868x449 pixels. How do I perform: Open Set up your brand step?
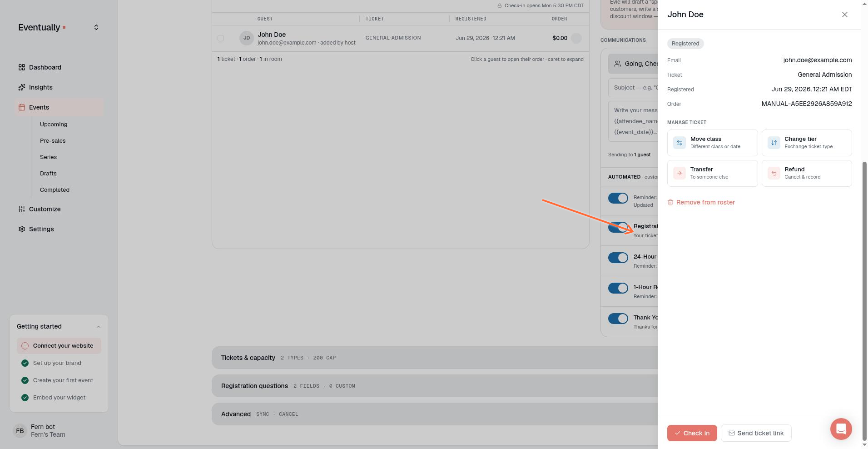59,363
